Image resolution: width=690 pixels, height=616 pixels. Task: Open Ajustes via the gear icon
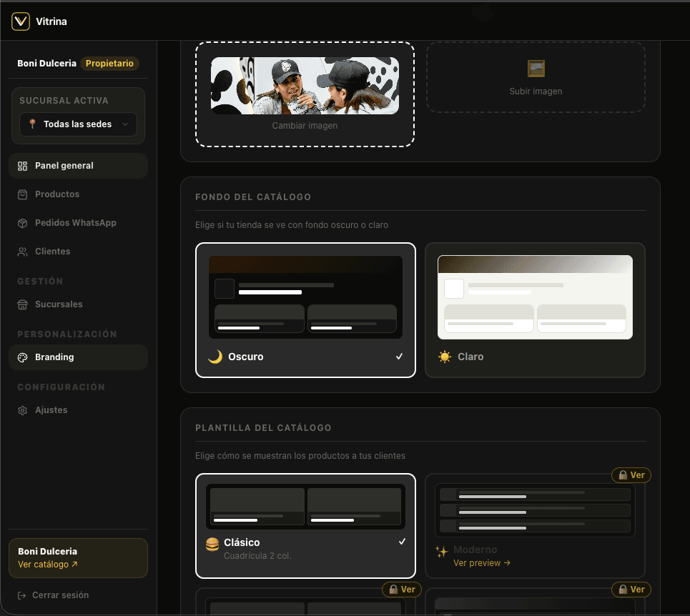(22, 409)
